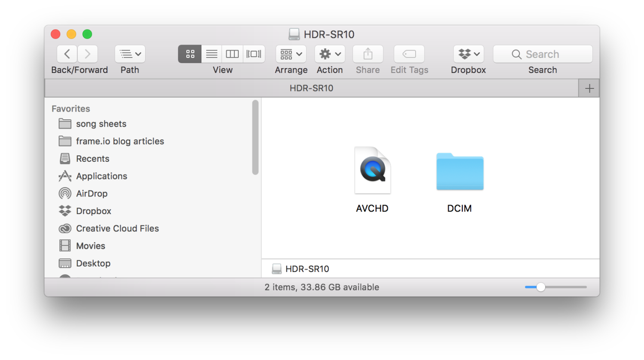Click the status bar items count text
This screenshot has height=360, width=644.
click(x=322, y=287)
